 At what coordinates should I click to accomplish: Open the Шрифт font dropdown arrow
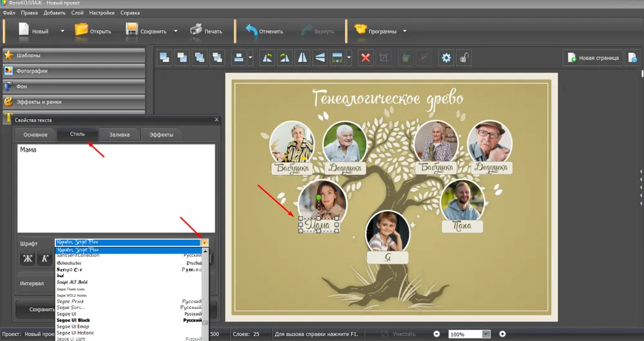click(x=205, y=243)
